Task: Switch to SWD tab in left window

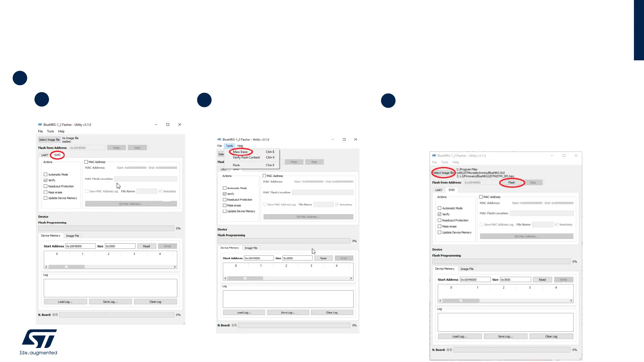Action: (x=57, y=155)
